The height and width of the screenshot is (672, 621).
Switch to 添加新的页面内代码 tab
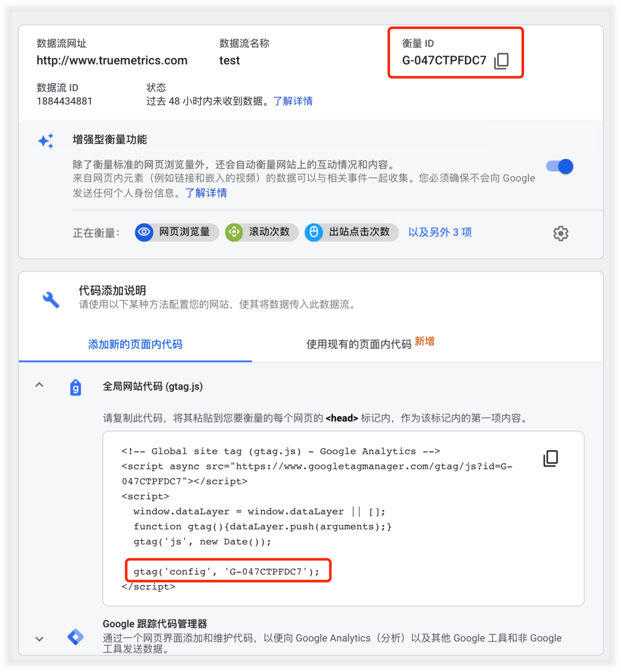135,344
